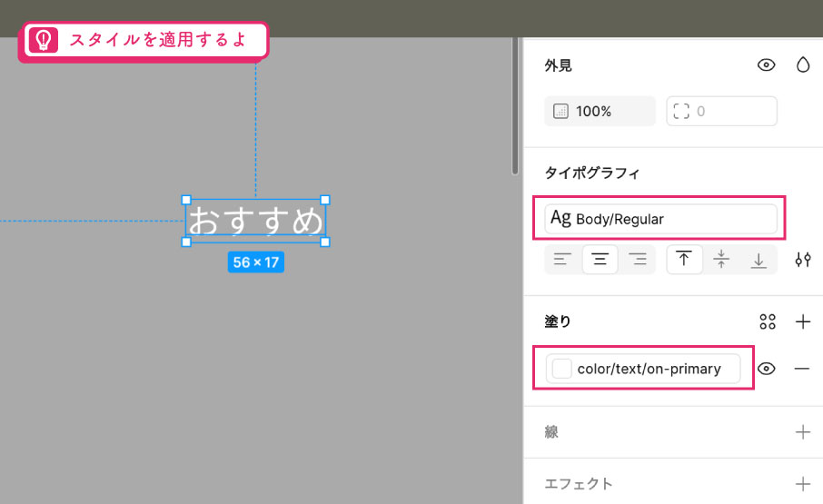The height and width of the screenshot is (504, 823).
Task: Open blend mode droplet icon in 外見
Action: (x=802, y=65)
